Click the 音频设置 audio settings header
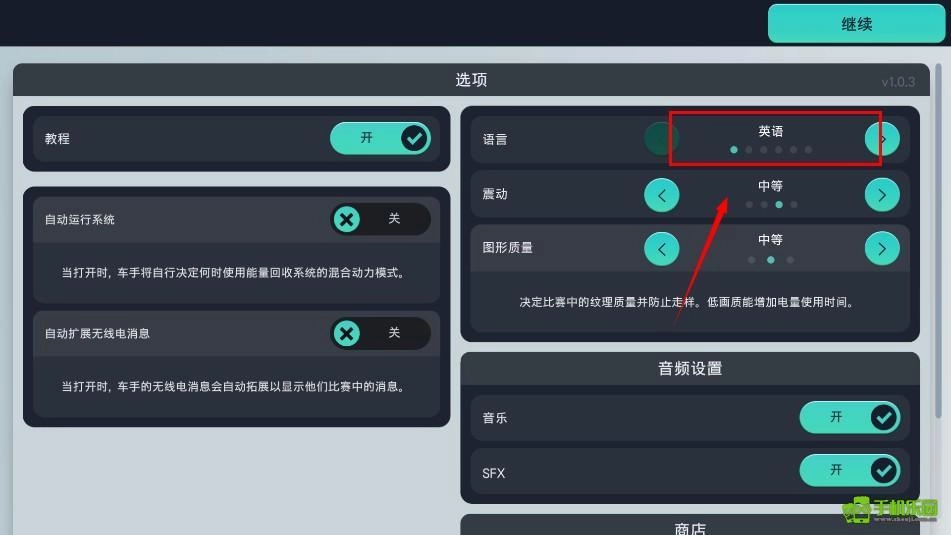951x535 pixels. point(690,368)
